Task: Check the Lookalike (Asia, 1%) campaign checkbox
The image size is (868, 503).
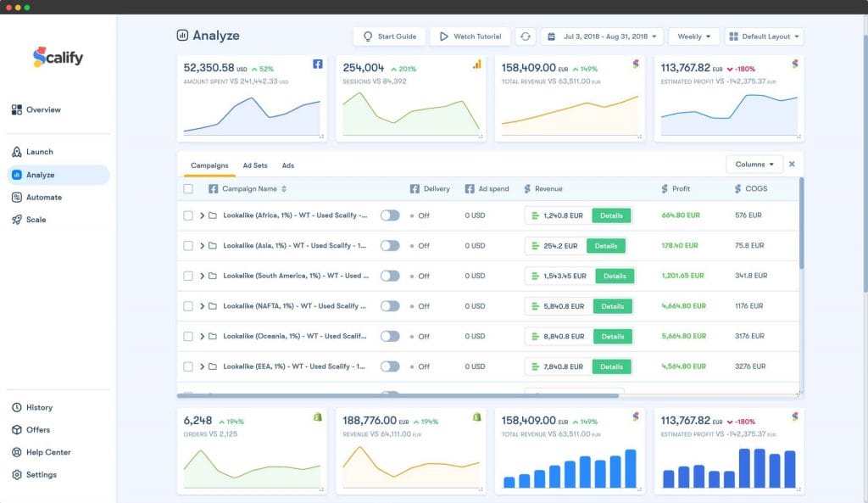Action: pos(188,246)
